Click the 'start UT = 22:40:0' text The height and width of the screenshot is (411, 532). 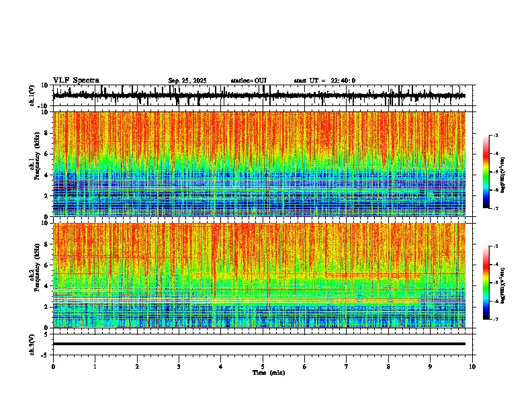(x=324, y=81)
